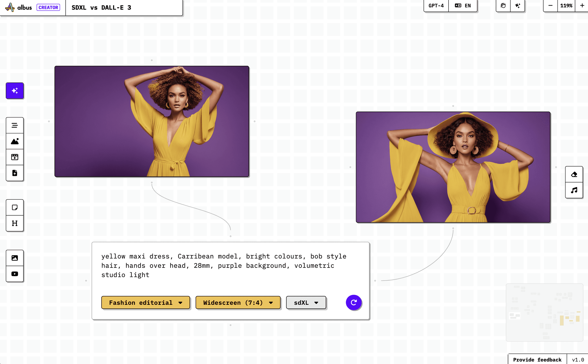Viewport: 588px width, 364px height.
Task: Click the music note icon
Action: 574,190
